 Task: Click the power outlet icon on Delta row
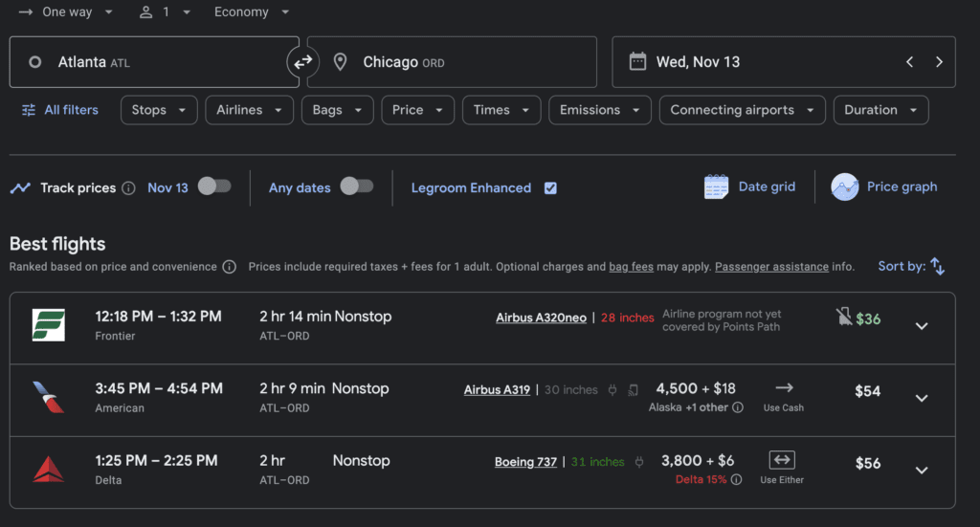pyautogui.click(x=638, y=462)
